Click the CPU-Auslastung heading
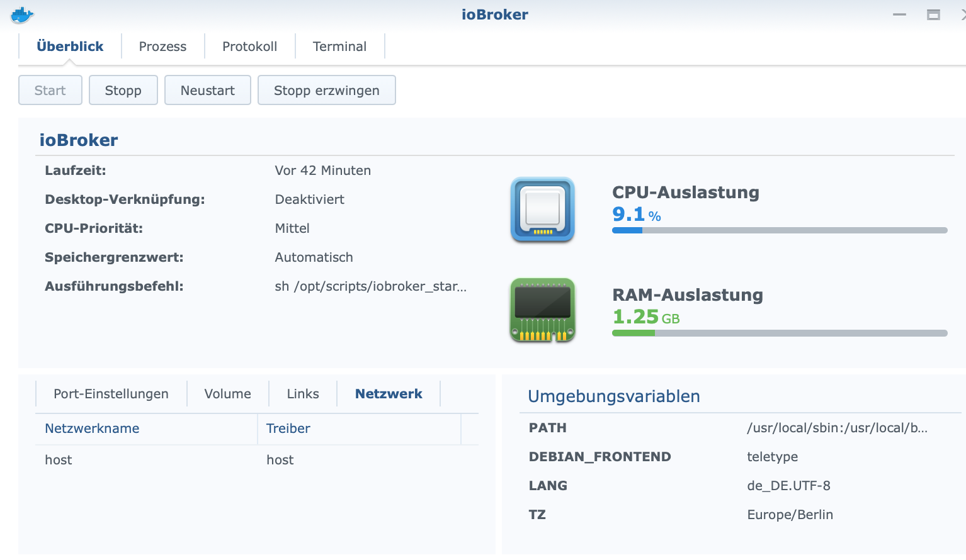 point(686,193)
